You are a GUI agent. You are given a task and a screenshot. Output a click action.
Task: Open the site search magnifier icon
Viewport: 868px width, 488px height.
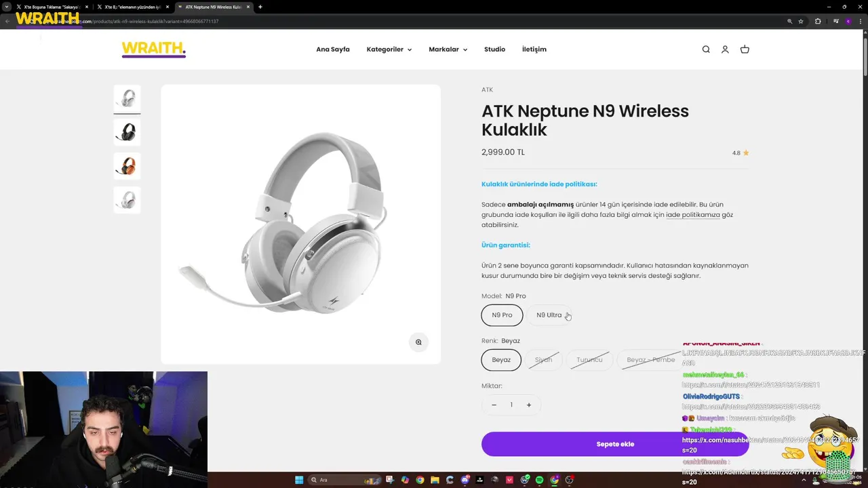[x=706, y=49]
